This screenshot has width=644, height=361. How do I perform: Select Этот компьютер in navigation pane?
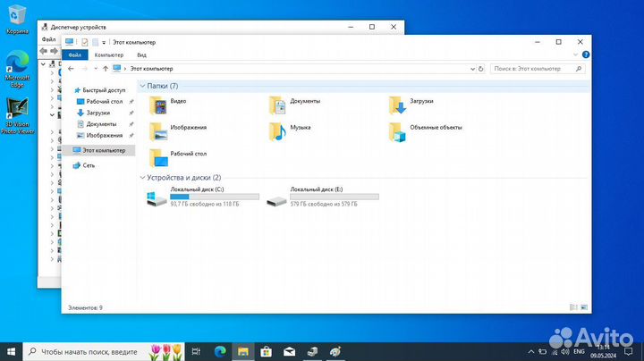pos(98,150)
